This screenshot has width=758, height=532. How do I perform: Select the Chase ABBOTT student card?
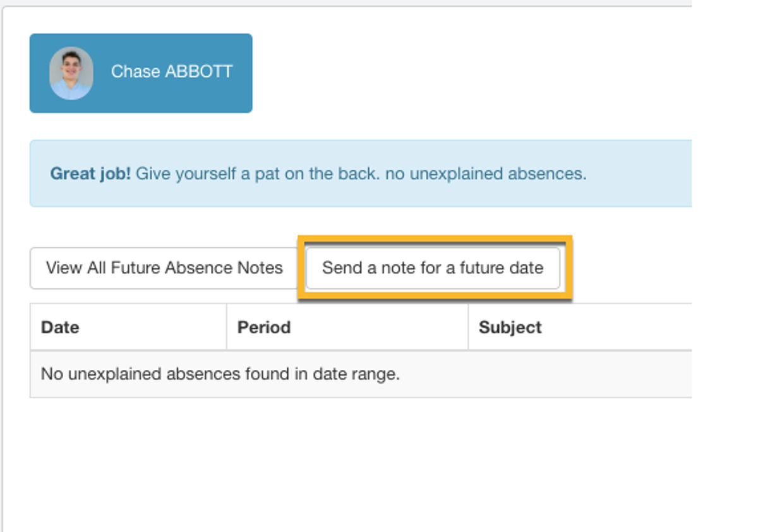click(x=141, y=73)
